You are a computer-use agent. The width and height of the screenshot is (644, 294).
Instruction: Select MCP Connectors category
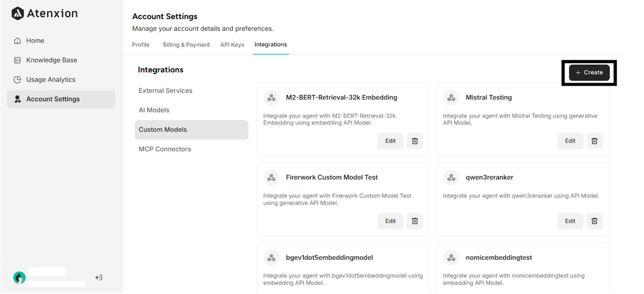point(165,149)
